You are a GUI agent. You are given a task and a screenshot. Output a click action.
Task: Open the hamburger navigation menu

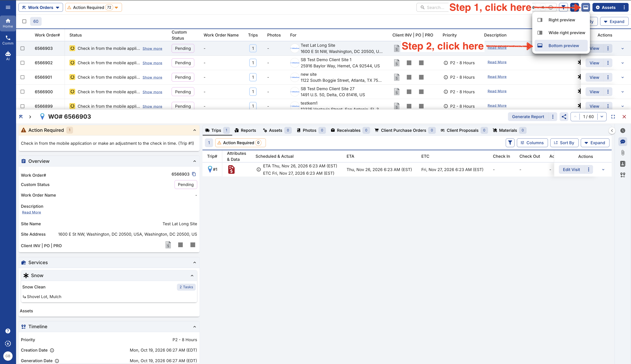coord(8,7)
